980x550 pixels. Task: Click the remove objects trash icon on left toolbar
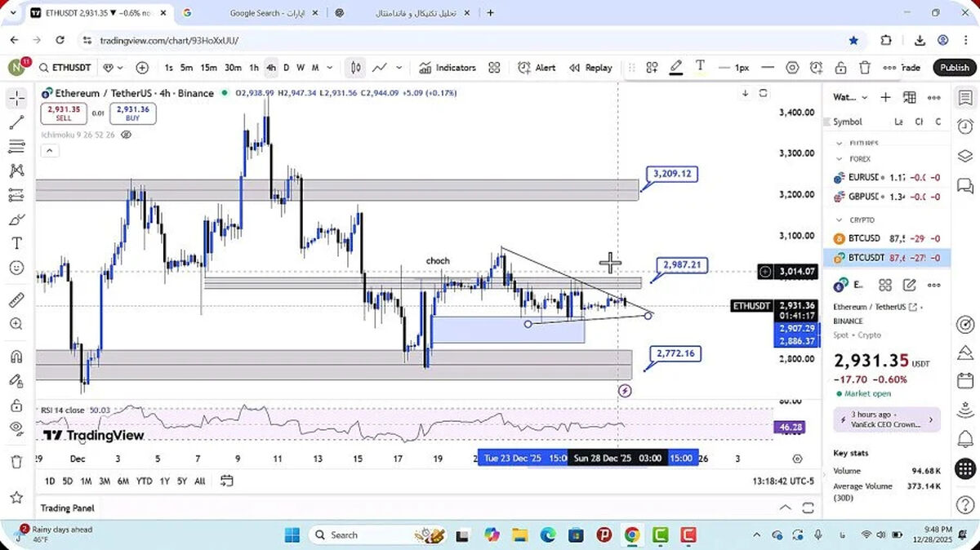click(16, 462)
